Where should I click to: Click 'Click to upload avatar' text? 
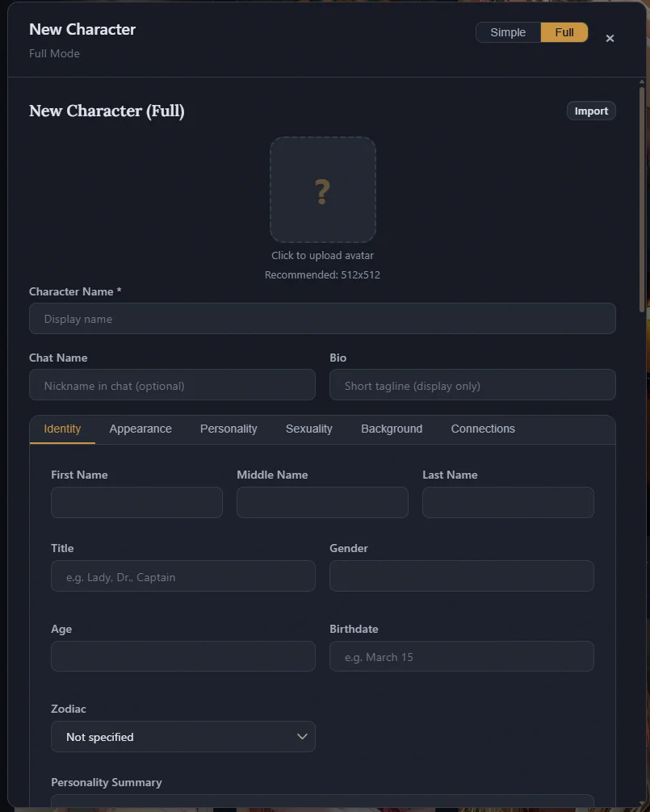tap(322, 255)
